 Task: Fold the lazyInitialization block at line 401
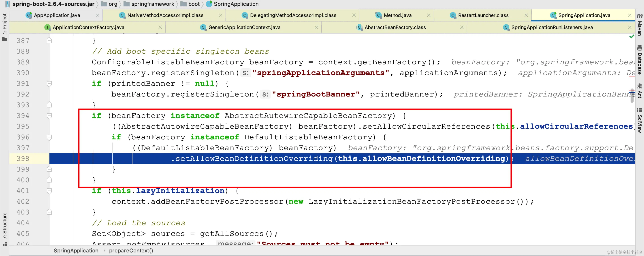click(49, 191)
